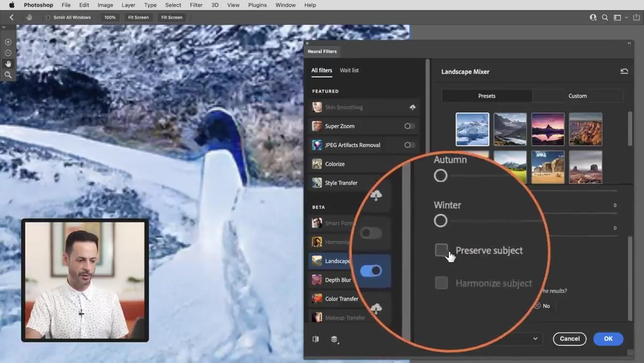
Task: Select the Custom tab
Action: click(577, 96)
